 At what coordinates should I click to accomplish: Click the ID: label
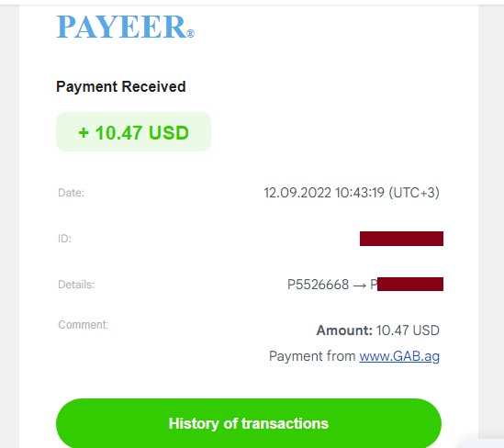click(x=64, y=239)
